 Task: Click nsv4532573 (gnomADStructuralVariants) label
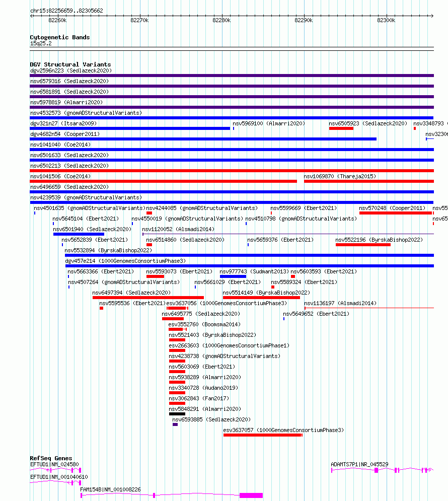(x=86, y=113)
